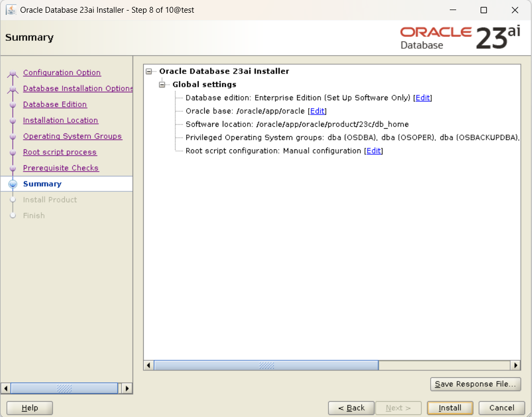Go to Root script process step
Image resolution: width=532 pixels, height=417 pixels.
click(60, 152)
